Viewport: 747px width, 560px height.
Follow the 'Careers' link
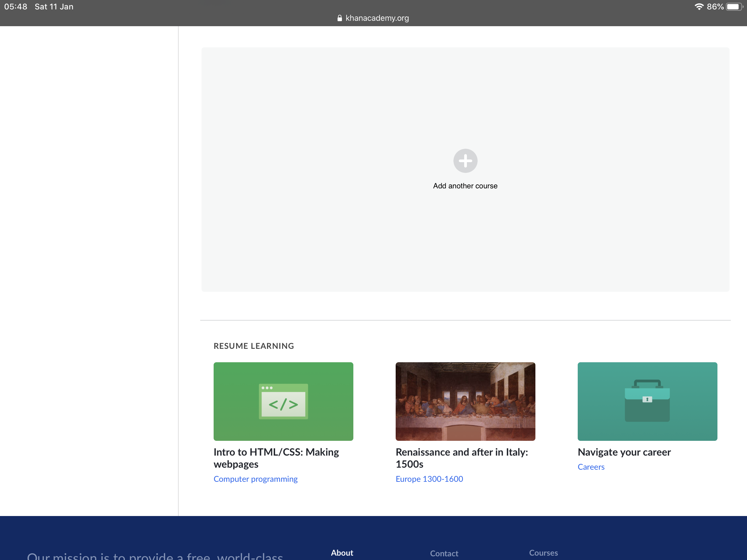(x=591, y=467)
